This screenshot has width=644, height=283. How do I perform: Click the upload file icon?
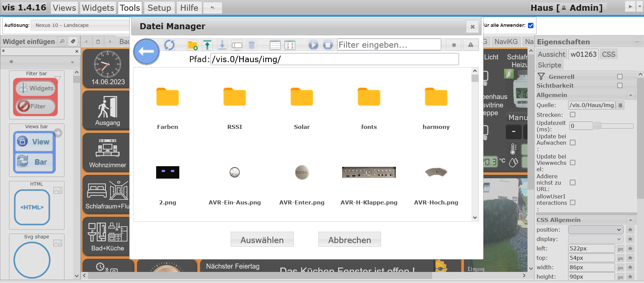(x=208, y=45)
